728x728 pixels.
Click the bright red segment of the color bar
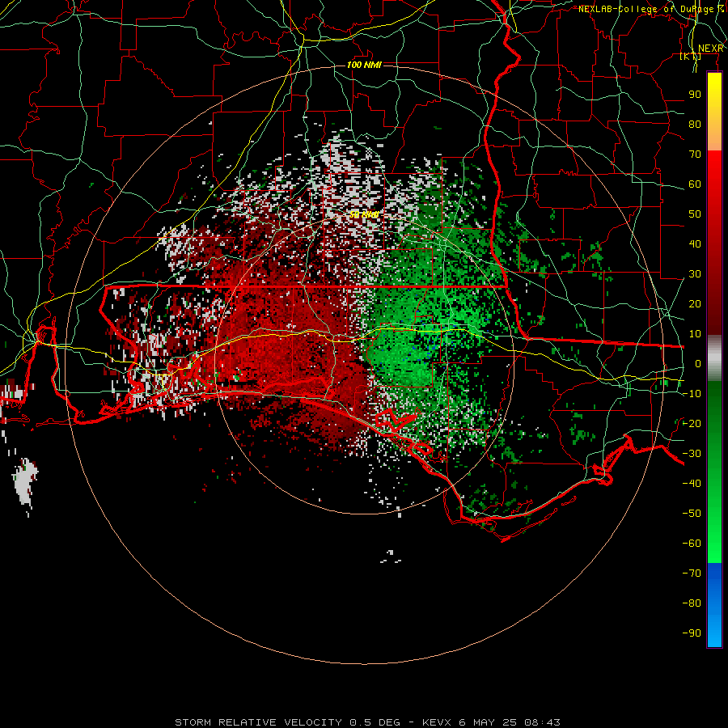(714, 186)
